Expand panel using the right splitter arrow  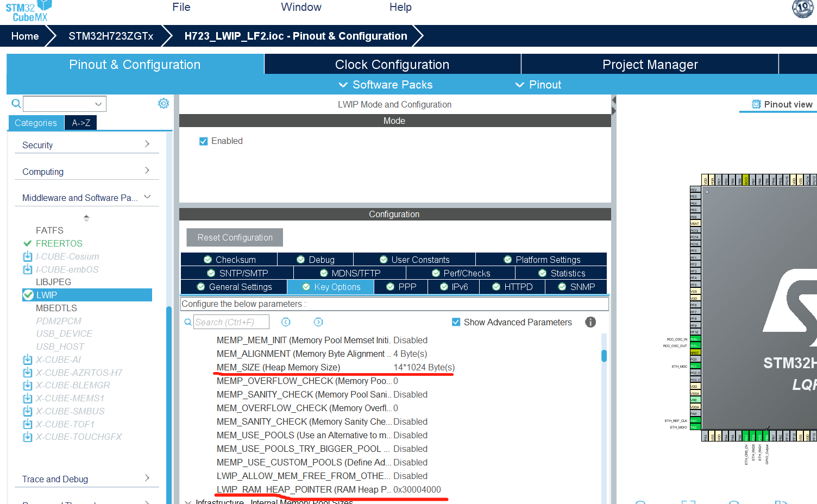(614, 111)
